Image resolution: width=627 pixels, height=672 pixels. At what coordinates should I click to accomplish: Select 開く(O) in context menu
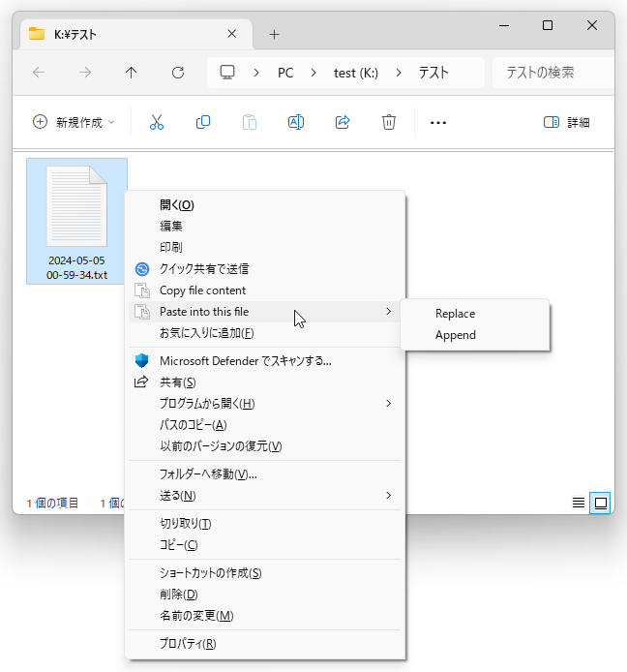[265, 205]
